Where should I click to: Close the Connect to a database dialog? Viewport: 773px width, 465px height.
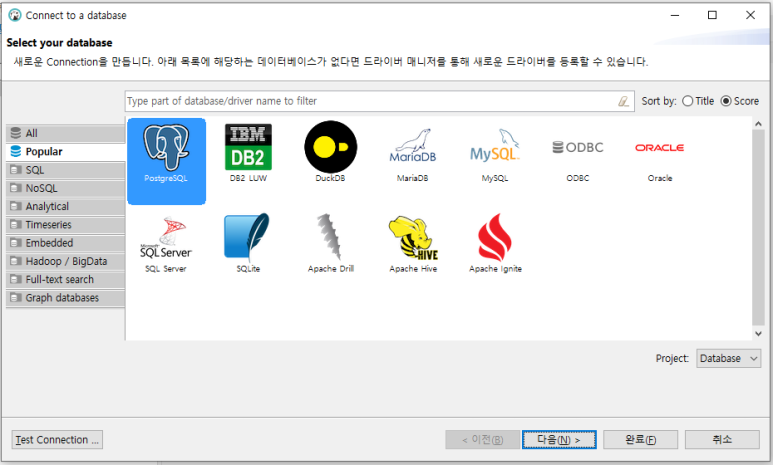(750, 15)
